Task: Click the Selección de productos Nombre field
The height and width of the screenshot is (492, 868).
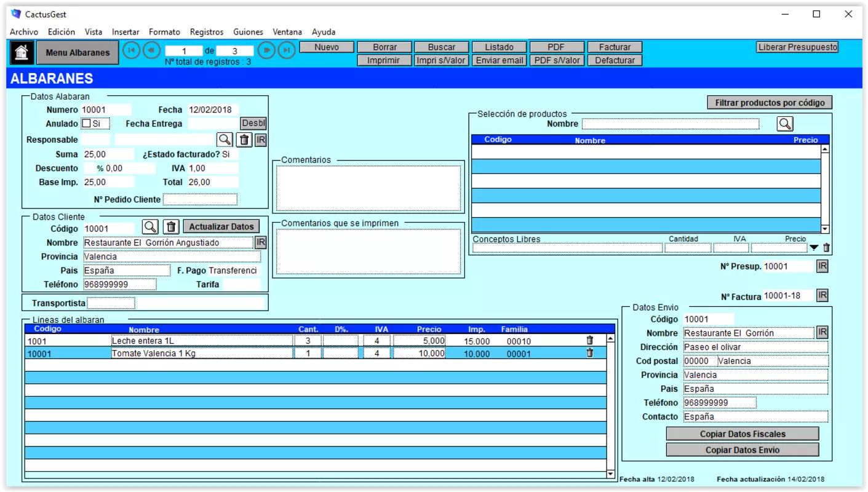Action: [671, 124]
